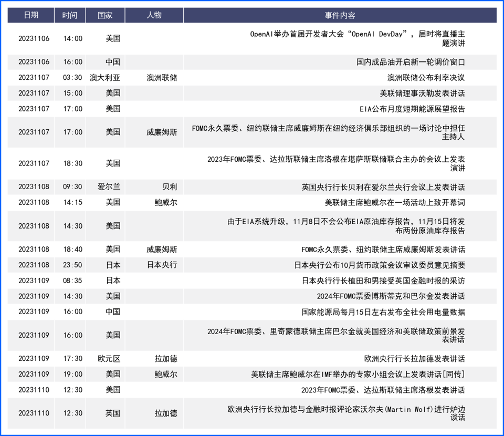504x436 pixels.
Task: Click 澳大利亚 country cell
Action: pos(105,78)
